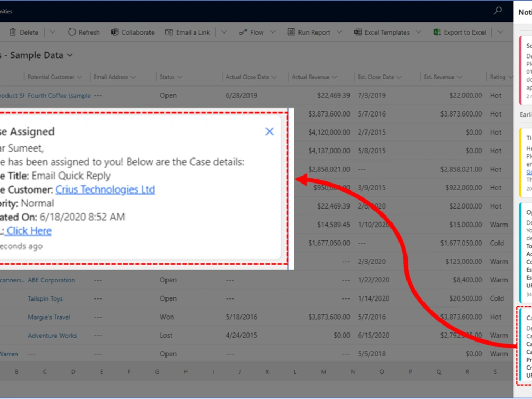Image resolution: width=532 pixels, height=399 pixels.
Task: Open the Crius Technologies Ltd link
Action: pos(105,189)
